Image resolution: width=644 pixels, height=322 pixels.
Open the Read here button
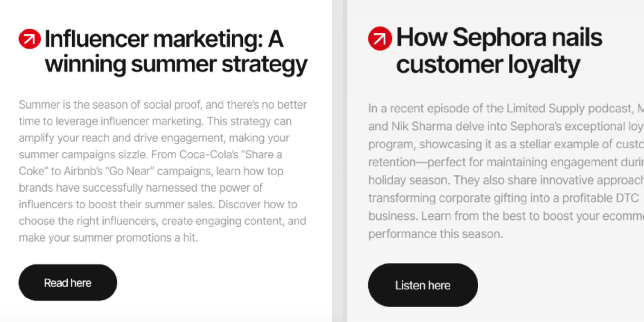coord(68,283)
